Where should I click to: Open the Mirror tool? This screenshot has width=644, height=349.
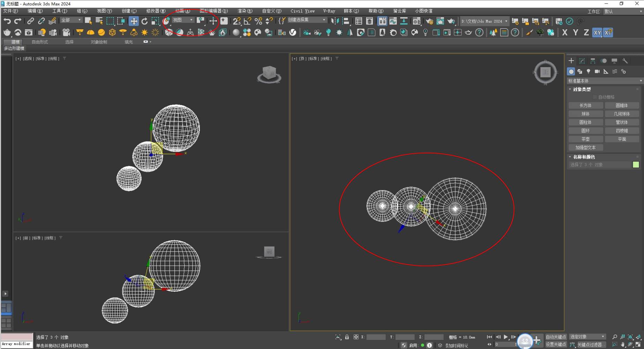(336, 21)
